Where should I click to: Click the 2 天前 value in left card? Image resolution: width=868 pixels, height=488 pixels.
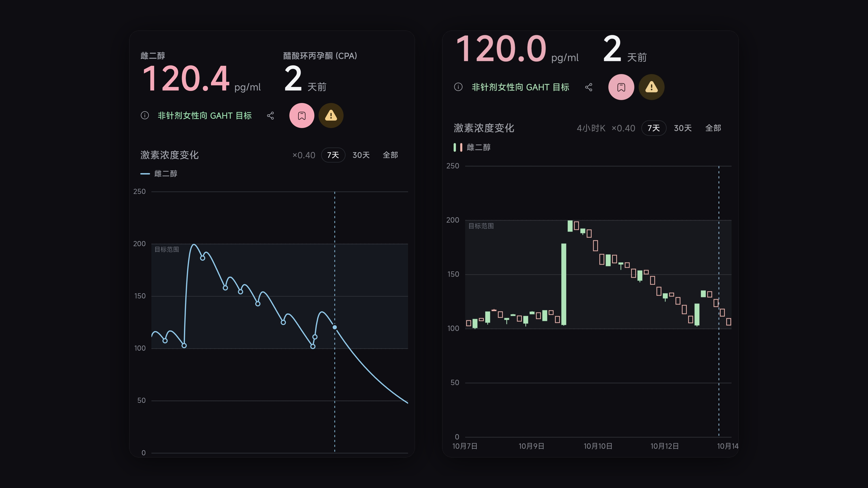tap(305, 79)
